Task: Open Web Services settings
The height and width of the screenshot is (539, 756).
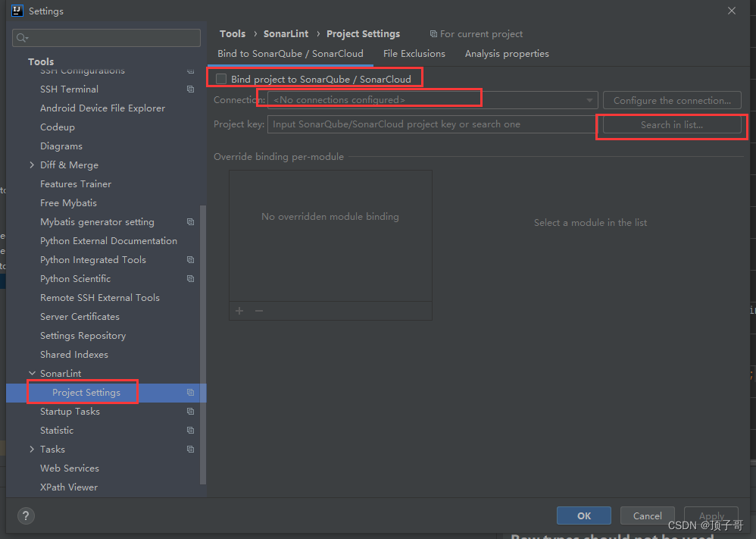Action: (x=70, y=468)
